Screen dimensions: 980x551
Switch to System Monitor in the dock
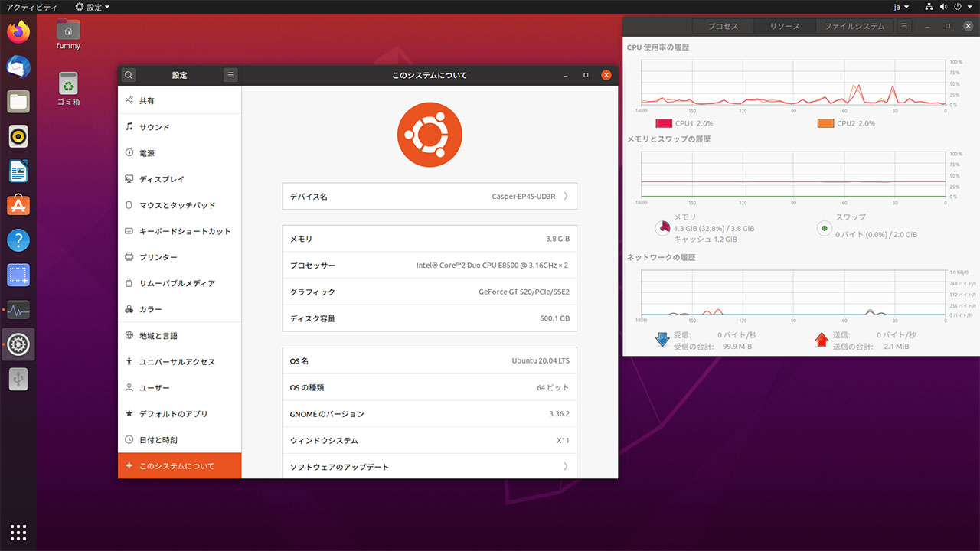pyautogui.click(x=18, y=310)
